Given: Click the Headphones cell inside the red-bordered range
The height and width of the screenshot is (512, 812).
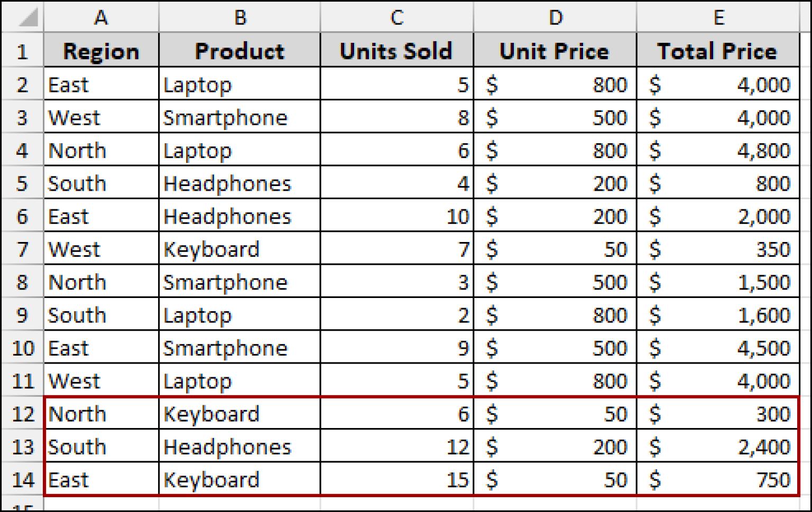Looking at the screenshot, I should 239,446.
